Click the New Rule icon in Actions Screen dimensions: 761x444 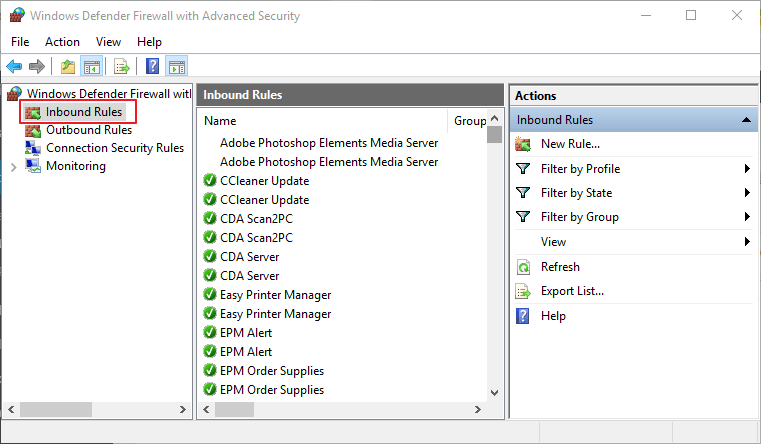point(523,144)
